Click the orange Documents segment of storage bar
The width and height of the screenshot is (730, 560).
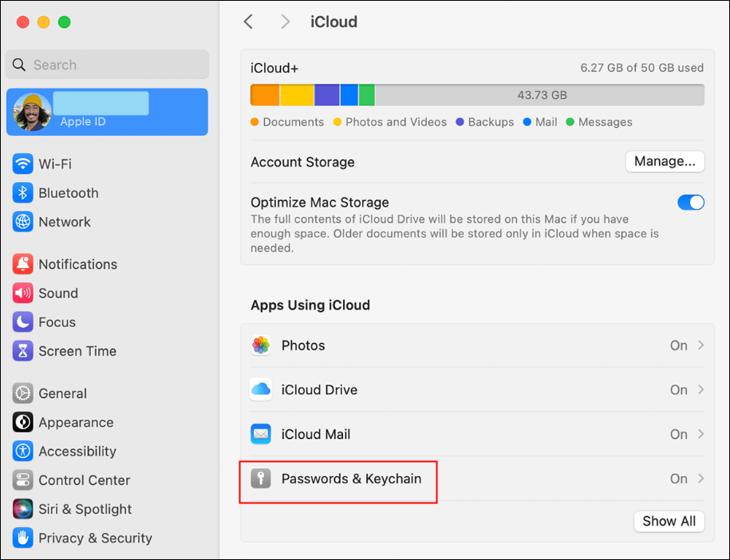click(x=266, y=94)
